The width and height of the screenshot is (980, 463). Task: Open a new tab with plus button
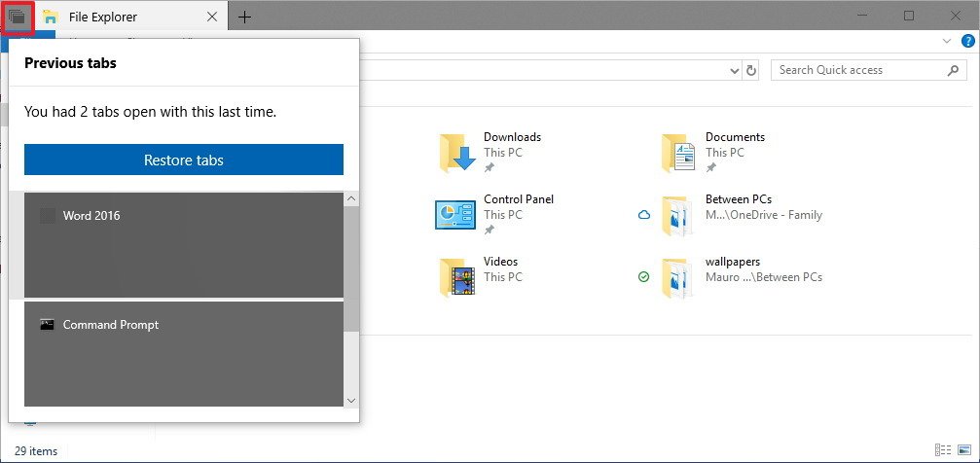(x=244, y=17)
